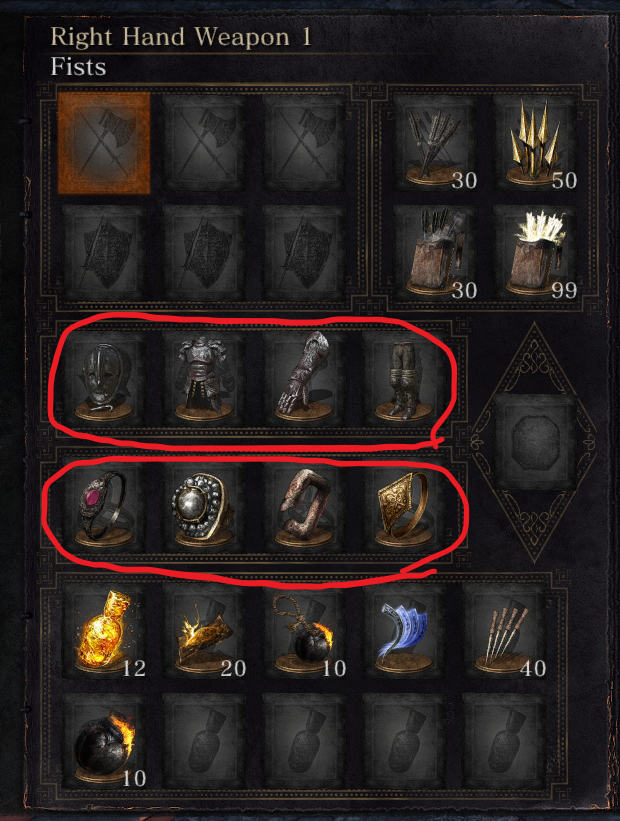Select the blue talisman quick item
Viewport: 620px width, 821px height.
(403, 631)
